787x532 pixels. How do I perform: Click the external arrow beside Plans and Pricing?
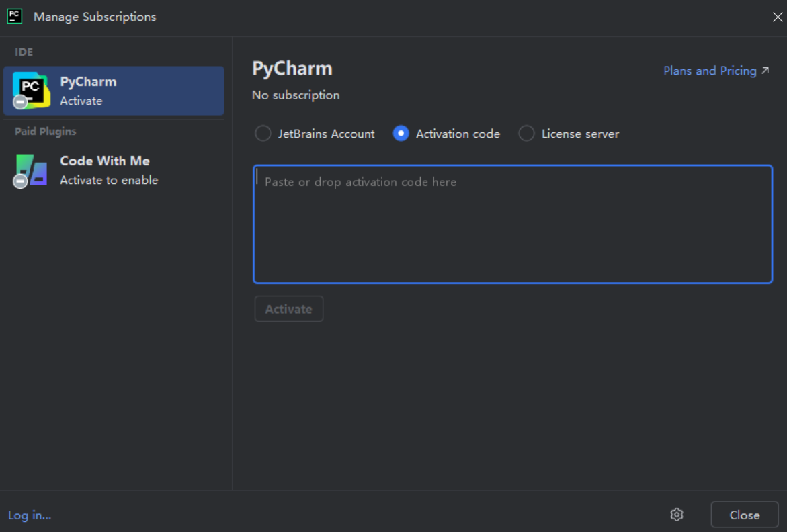(765, 71)
